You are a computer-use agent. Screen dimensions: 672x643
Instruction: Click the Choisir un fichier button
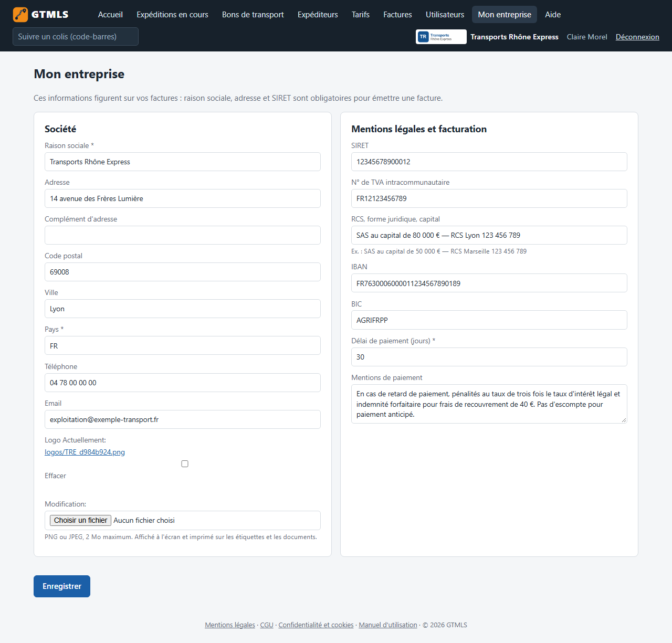tap(80, 520)
